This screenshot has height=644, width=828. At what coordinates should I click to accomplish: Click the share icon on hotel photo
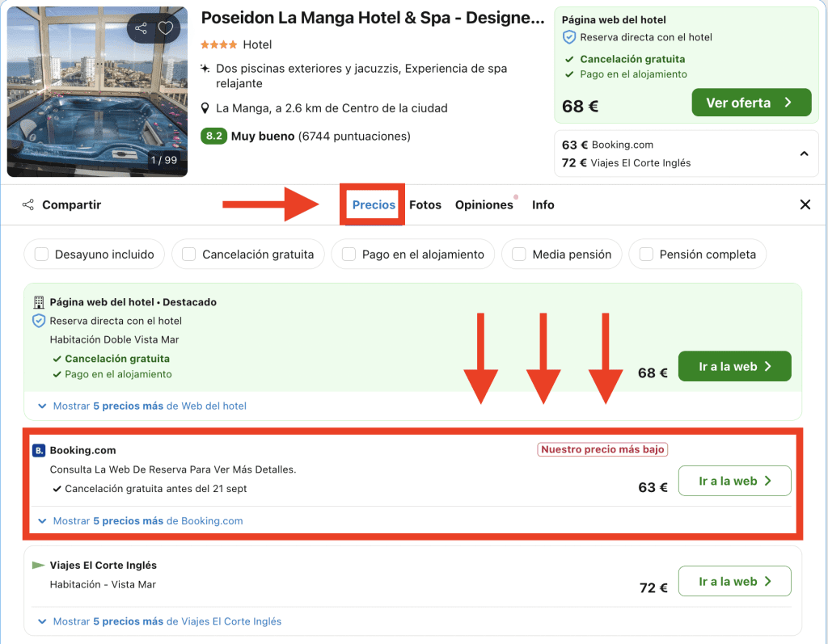[x=142, y=29]
